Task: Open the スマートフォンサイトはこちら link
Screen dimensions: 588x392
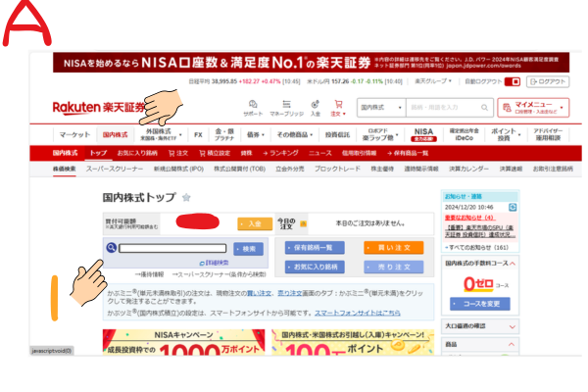Action: coord(358,313)
